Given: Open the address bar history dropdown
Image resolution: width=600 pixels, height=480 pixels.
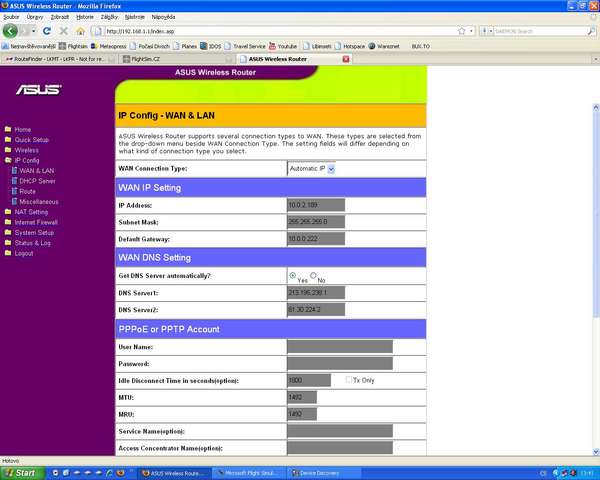Looking at the screenshot, I should [x=471, y=31].
